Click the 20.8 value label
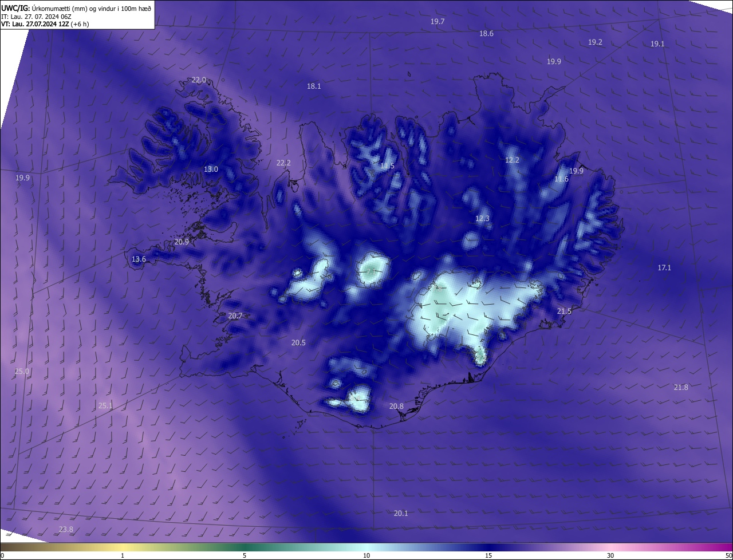Viewport: 733px width, 560px height. (x=396, y=407)
